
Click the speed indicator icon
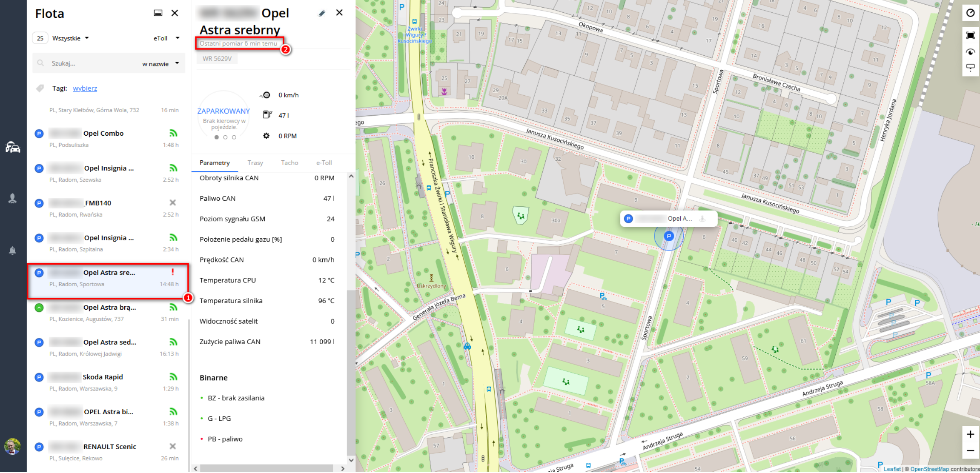[265, 95]
